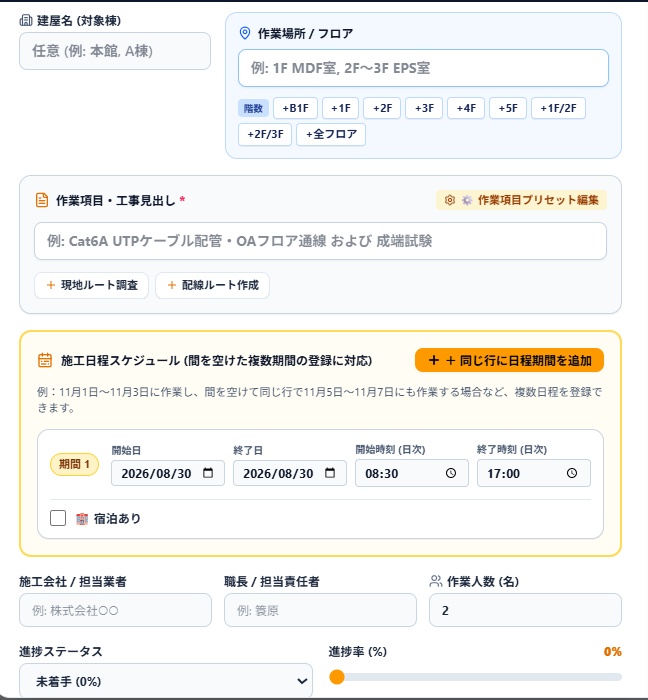Click the 0% progress value text
Viewport: 648px width, 700px height.
coord(612,651)
